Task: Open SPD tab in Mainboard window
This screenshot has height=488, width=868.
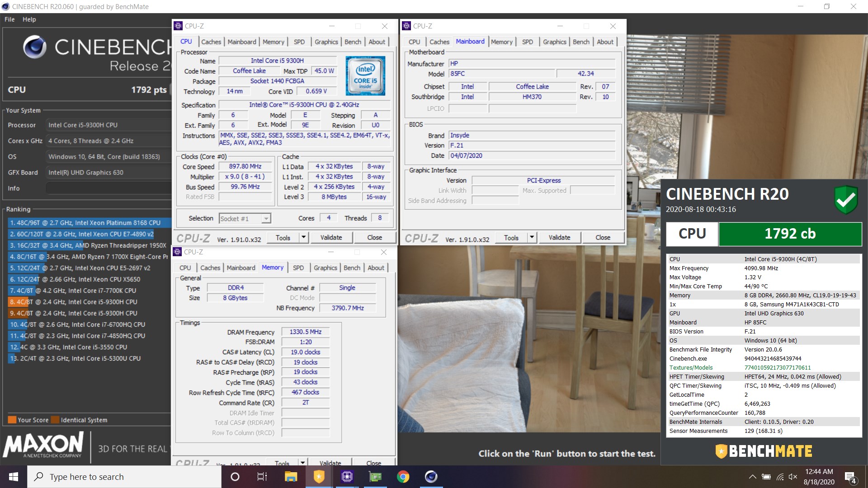Action: pos(528,42)
